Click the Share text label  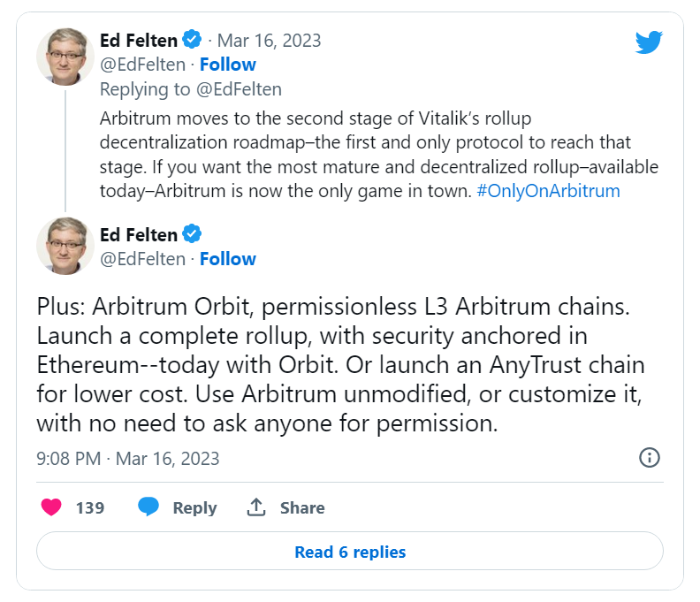pos(302,507)
